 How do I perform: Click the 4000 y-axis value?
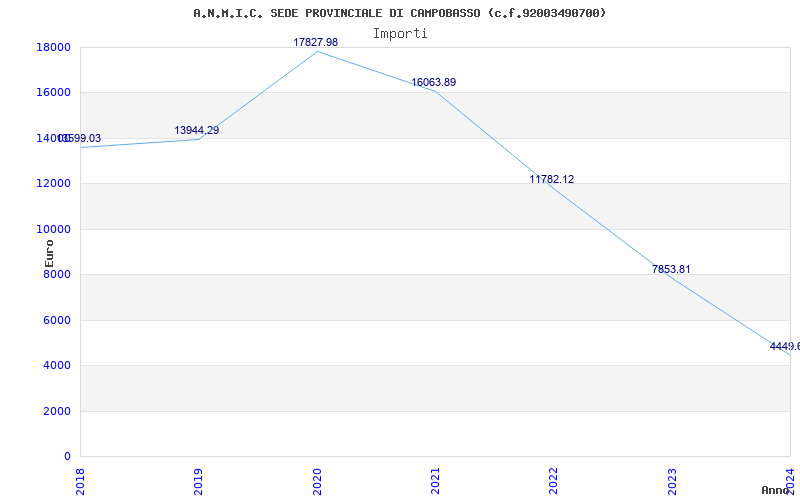(x=57, y=365)
